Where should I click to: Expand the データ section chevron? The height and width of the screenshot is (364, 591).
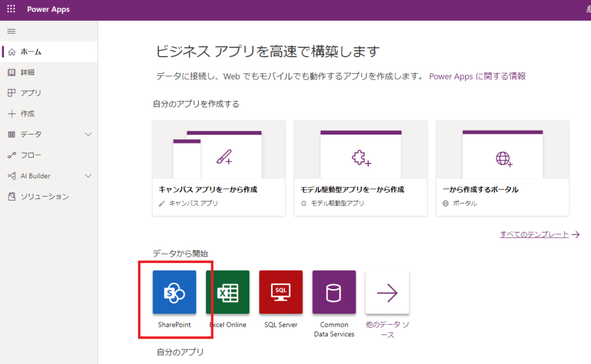(x=88, y=134)
